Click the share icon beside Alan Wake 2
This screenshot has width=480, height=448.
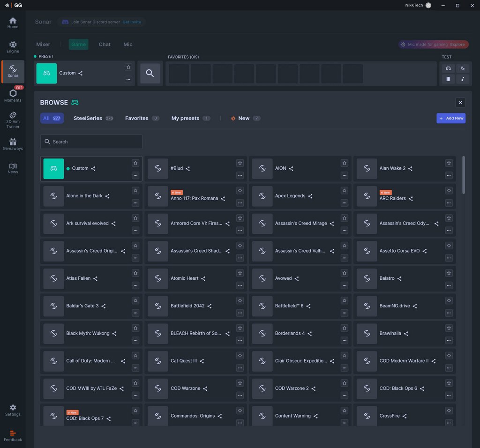click(410, 169)
